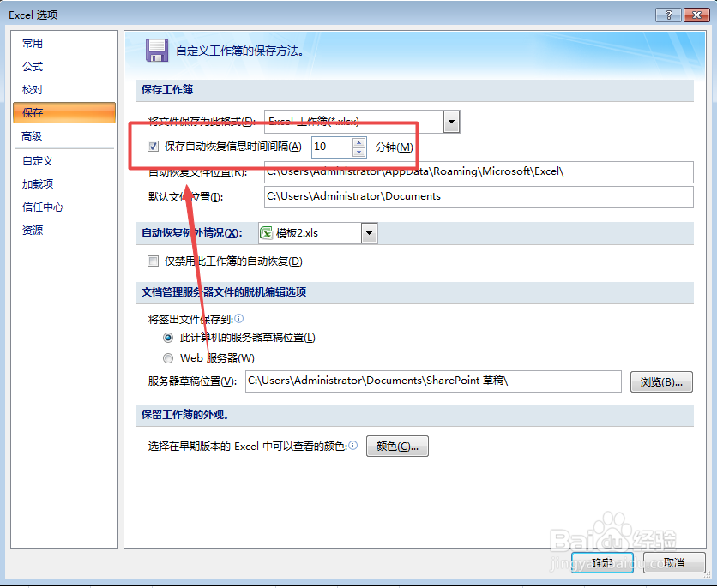Click the 确定 button
This screenshot has width=717, height=588.
602,562
